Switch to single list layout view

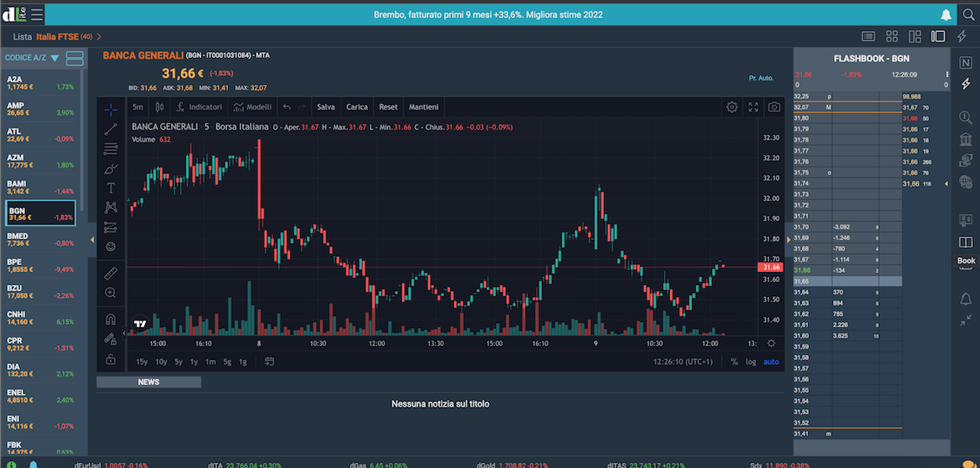click(x=869, y=36)
